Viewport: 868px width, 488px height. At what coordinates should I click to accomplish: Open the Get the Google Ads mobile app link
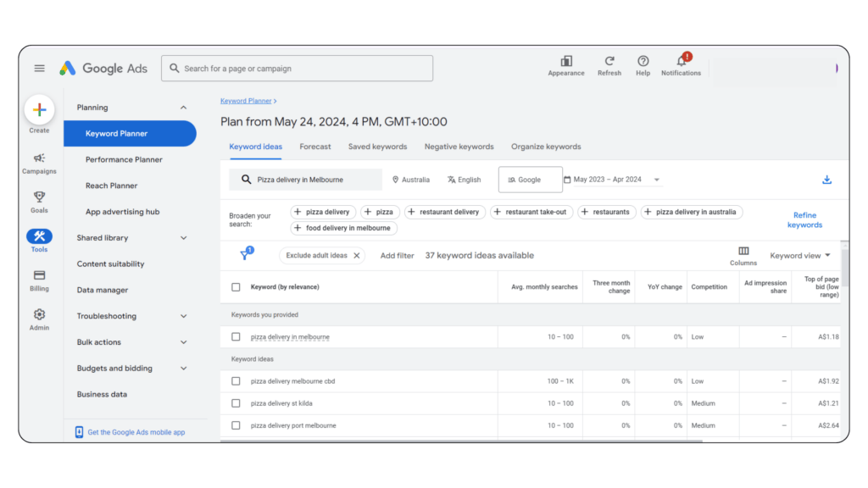pos(137,430)
